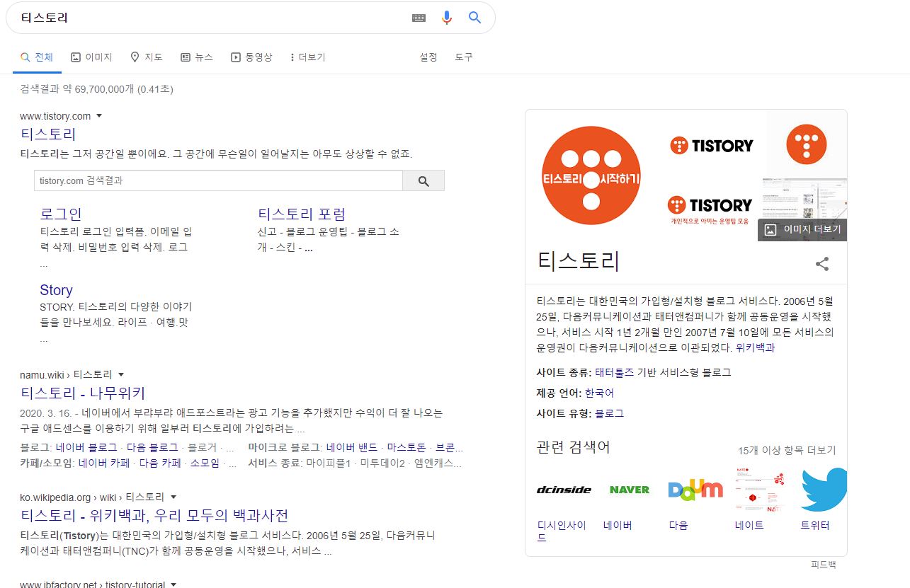Open the 티스토리 포럼 sitelink
This screenshot has height=588, width=910.
tap(302, 214)
